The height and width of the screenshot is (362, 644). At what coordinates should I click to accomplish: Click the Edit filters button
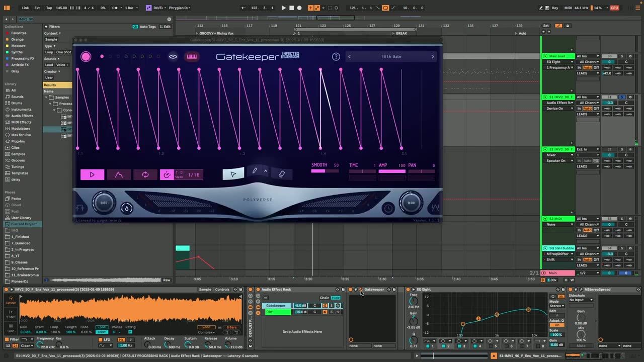165,27
